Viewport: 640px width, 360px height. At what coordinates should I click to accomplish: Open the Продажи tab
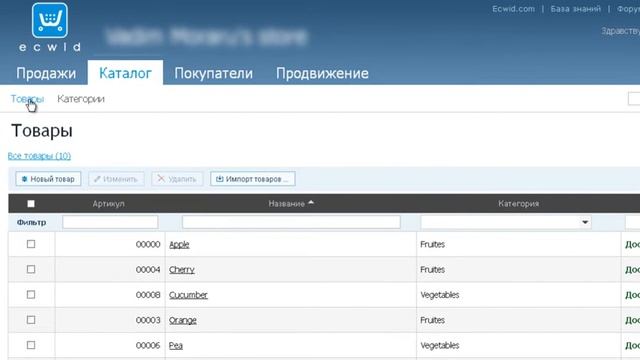pyautogui.click(x=46, y=73)
